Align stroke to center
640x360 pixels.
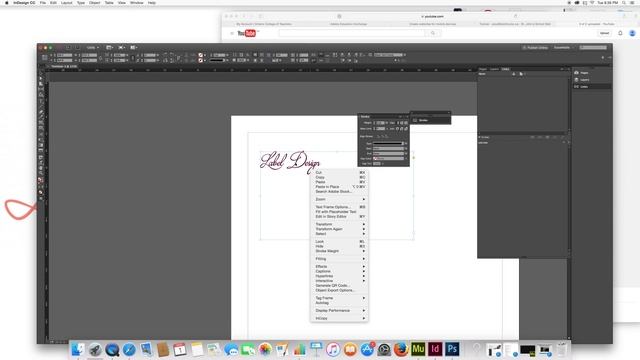pos(378,136)
